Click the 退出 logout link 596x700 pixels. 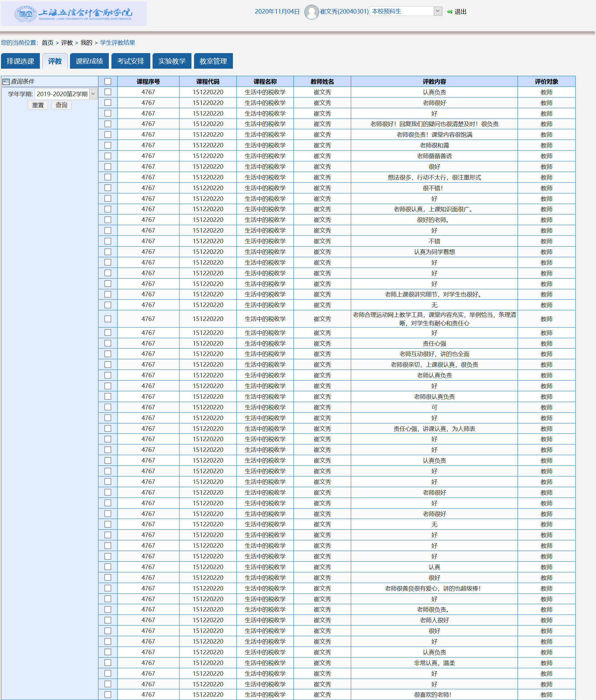[x=460, y=11]
